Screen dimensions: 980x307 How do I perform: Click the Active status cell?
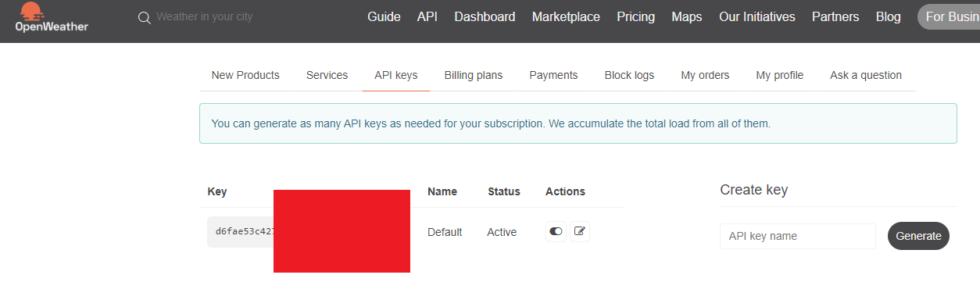point(502,232)
